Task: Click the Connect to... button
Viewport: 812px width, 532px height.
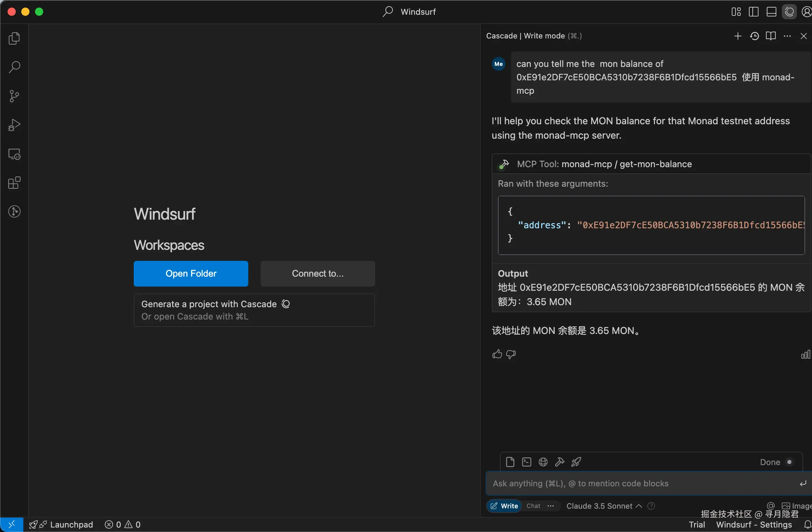Action: (318, 274)
